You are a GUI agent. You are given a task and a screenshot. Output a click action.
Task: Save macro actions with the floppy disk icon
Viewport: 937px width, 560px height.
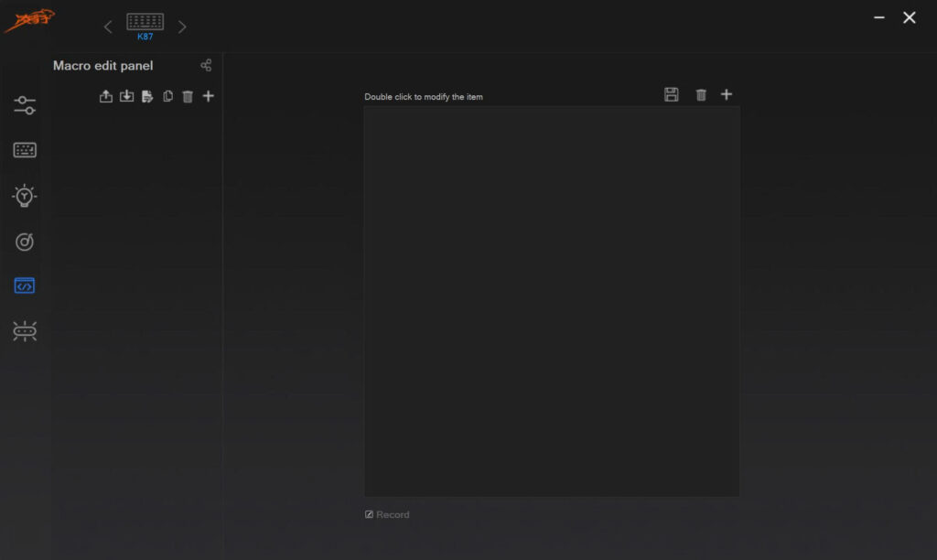click(671, 94)
